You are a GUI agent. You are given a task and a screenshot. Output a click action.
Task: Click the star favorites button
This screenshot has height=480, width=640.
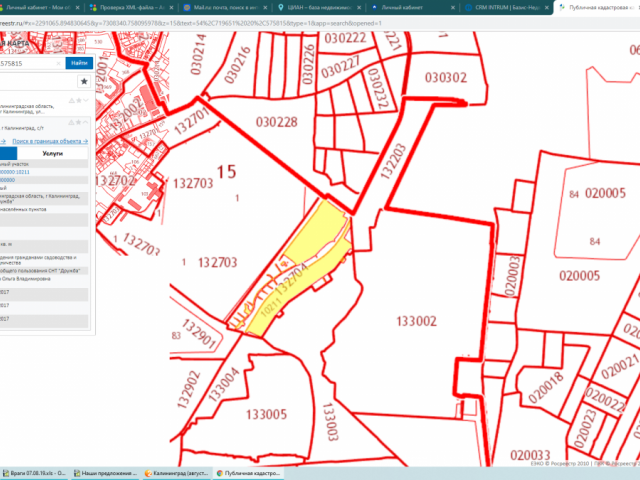[84, 81]
